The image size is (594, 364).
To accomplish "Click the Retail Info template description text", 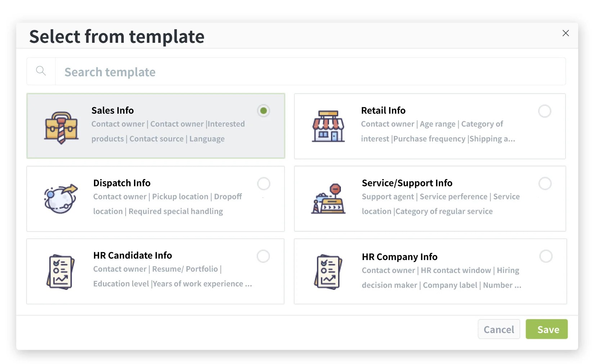I will [x=437, y=131].
